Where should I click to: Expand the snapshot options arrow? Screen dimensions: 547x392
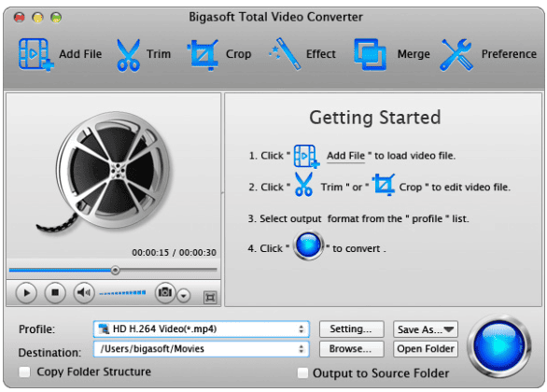coord(184,296)
